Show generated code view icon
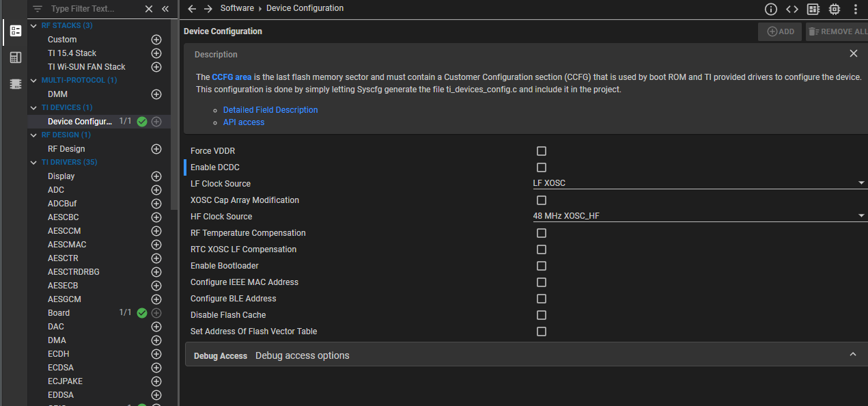This screenshot has width=868, height=406. pos(792,9)
